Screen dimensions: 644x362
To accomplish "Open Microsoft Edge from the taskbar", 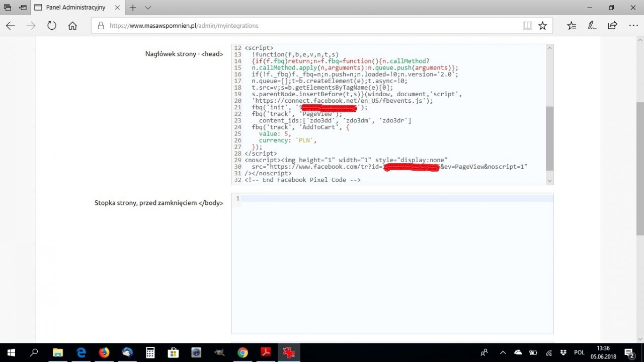I will click(81, 352).
